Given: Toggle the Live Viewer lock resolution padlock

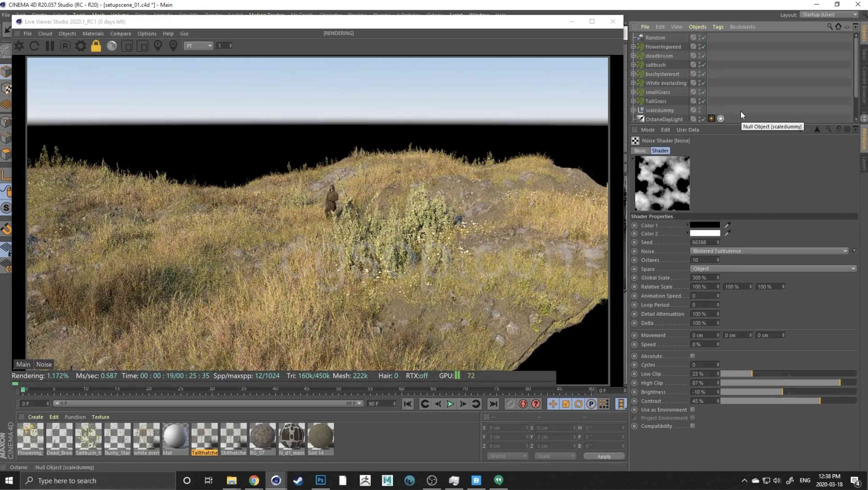Looking at the screenshot, I should click(96, 46).
